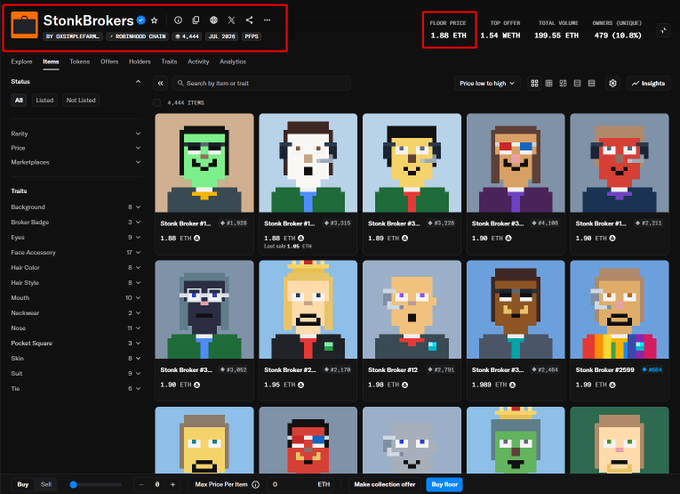Image resolution: width=680 pixels, height=494 pixels.
Task: Expand the Tie trait filter
Action: point(76,389)
